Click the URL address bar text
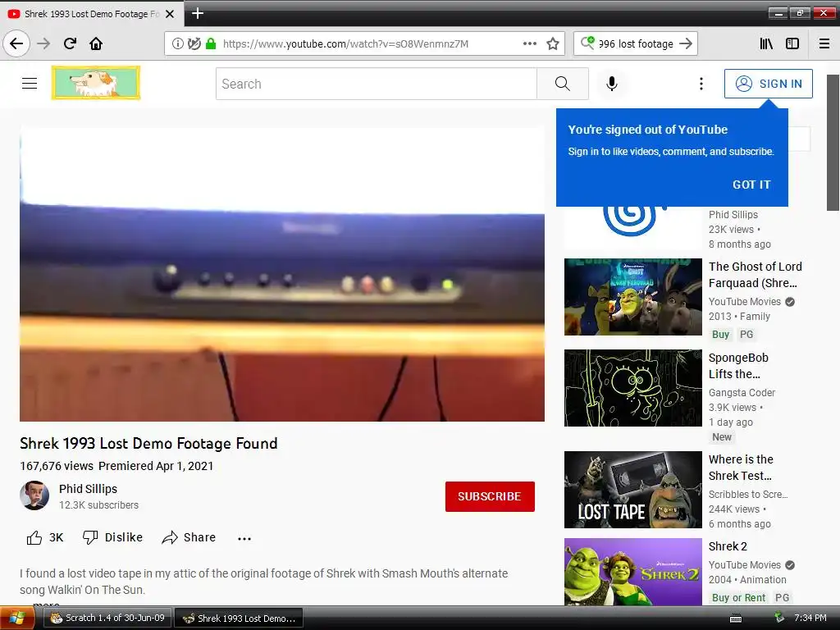Viewport: 840px width, 630px height. pos(345,44)
